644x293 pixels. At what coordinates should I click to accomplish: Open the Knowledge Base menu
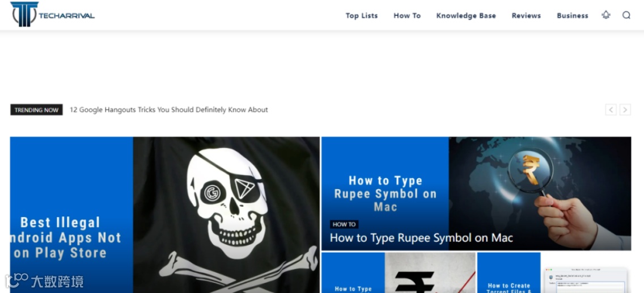(x=466, y=16)
